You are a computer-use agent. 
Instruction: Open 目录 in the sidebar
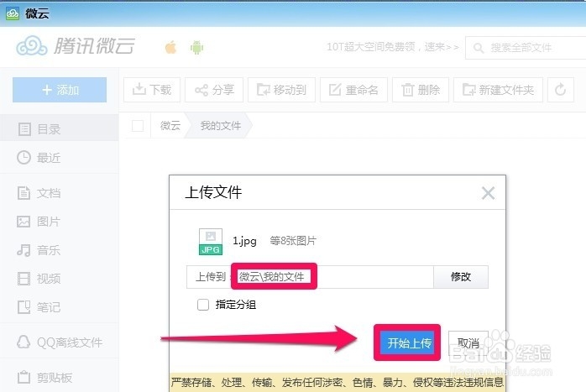(x=59, y=129)
